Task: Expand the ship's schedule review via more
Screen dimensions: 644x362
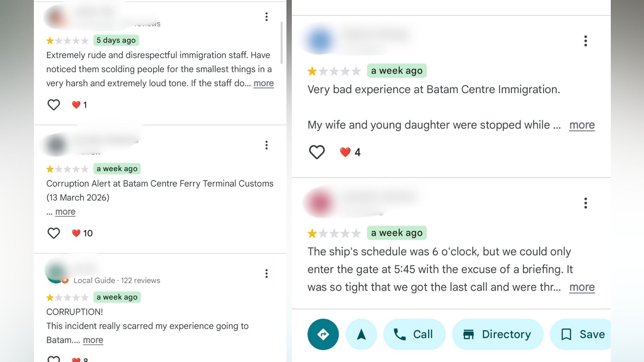Action: click(x=582, y=287)
